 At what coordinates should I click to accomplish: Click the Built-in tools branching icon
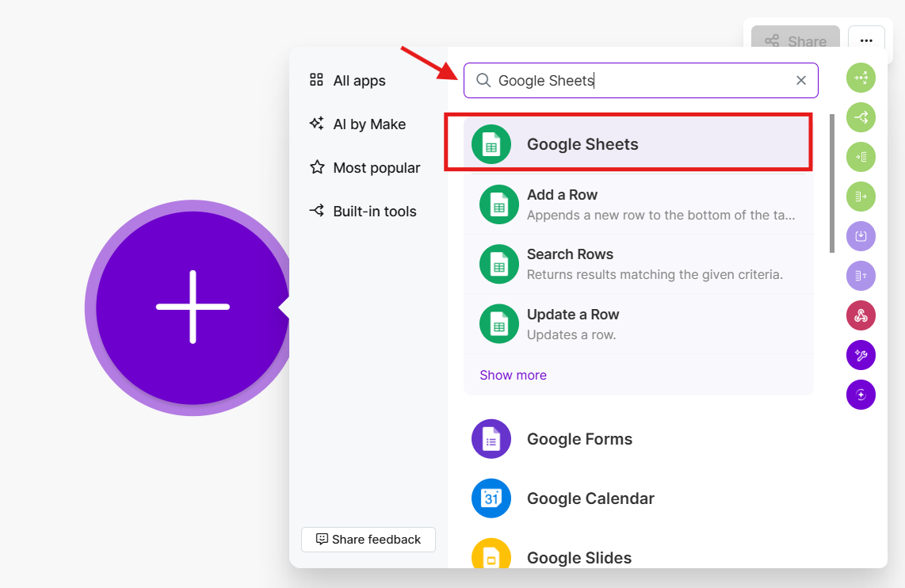click(316, 211)
